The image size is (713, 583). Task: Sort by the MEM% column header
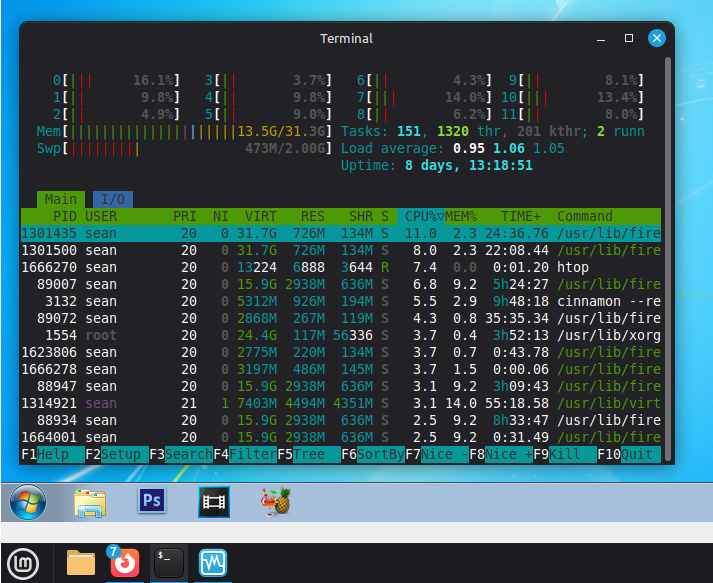point(461,216)
